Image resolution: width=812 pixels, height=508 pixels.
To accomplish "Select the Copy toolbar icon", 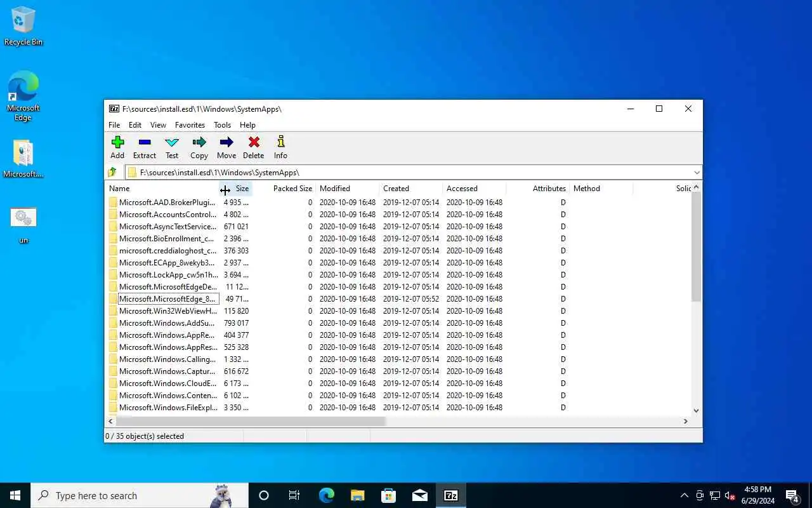I will (199, 147).
